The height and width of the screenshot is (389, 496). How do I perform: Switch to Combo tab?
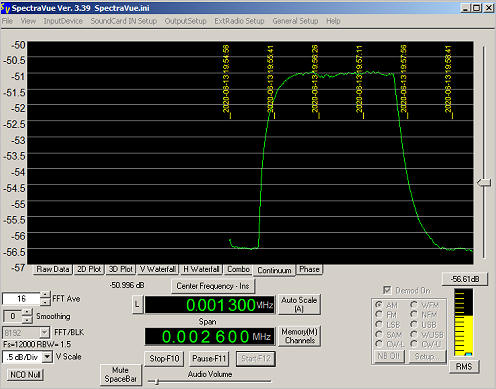coord(238,269)
